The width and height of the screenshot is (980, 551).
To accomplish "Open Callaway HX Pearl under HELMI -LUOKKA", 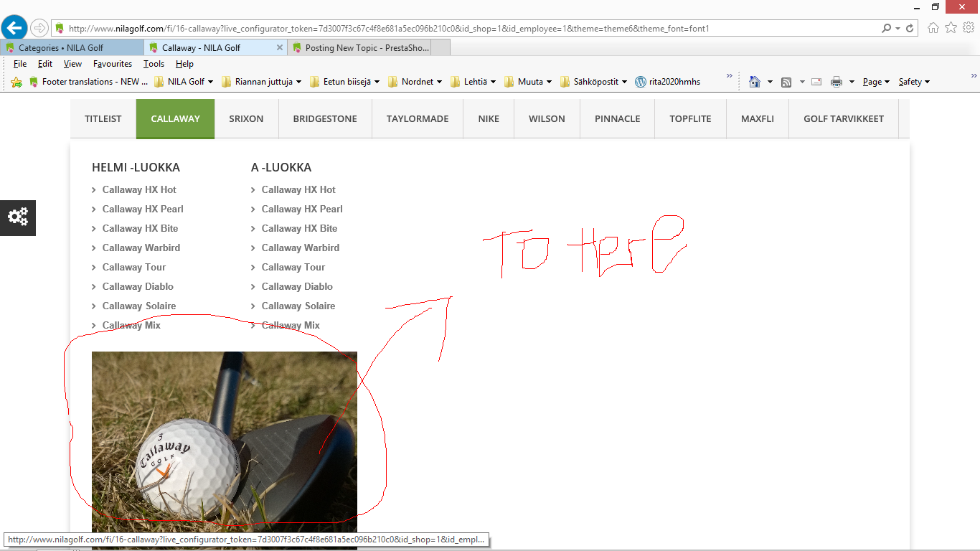I will [x=143, y=209].
